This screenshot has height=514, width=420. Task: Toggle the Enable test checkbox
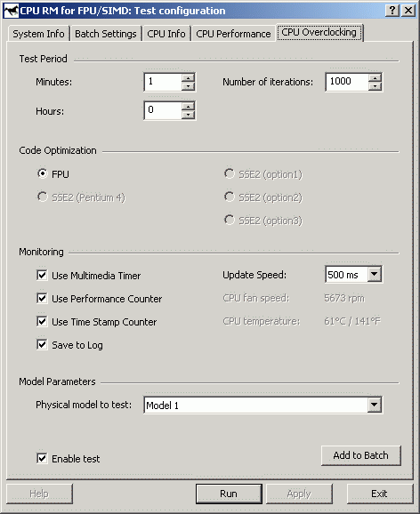point(42,458)
